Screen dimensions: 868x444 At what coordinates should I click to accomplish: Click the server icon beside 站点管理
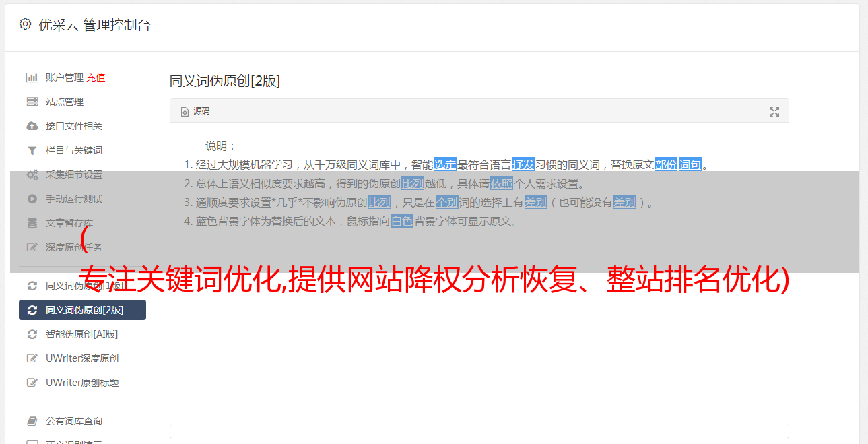click(x=32, y=102)
